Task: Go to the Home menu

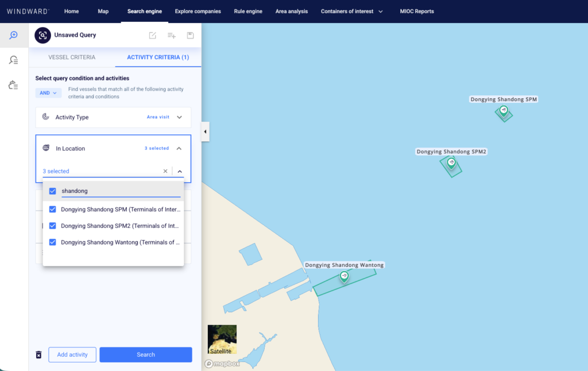Action: (71, 11)
